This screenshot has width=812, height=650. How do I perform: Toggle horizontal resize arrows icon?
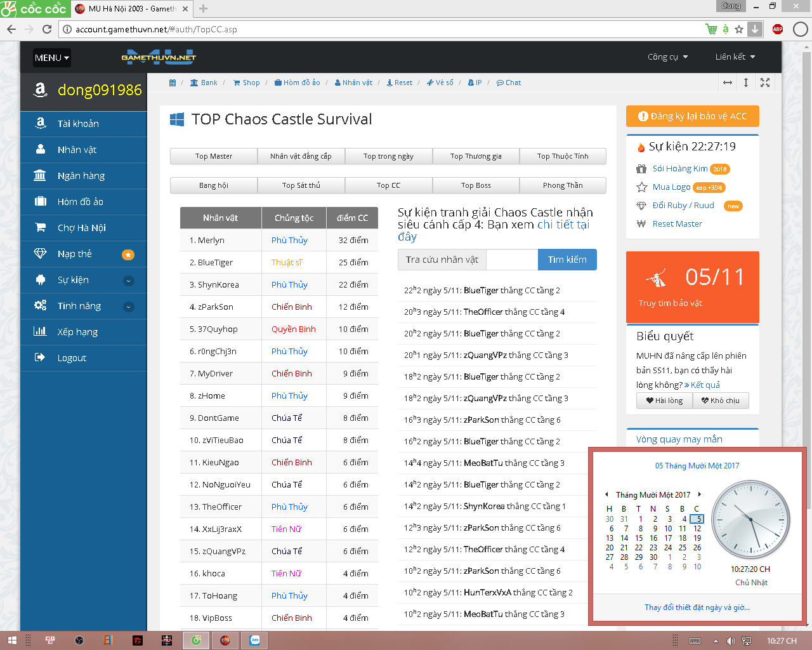pos(728,83)
